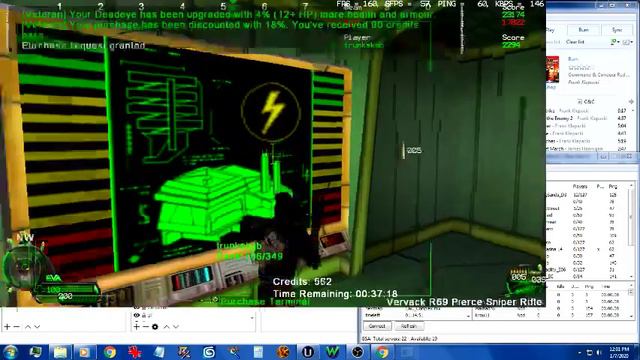This screenshot has height=360, width=640.
Task: Remove source with minus in OBS sources
Action: click(x=145, y=327)
